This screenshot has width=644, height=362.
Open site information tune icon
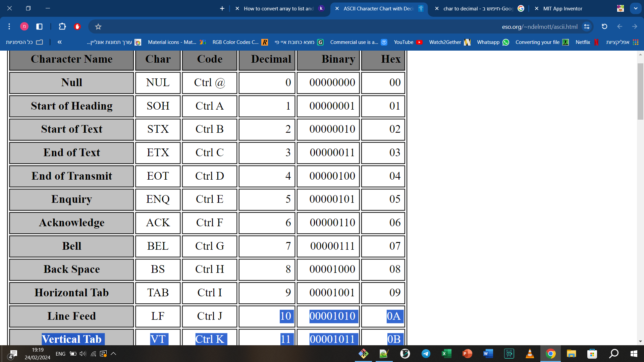point(587,26)
